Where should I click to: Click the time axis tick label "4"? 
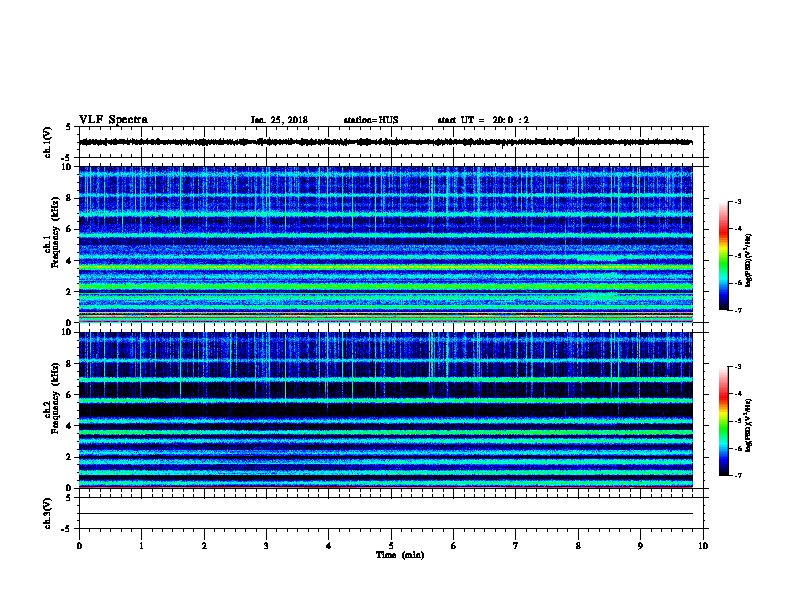click(x=328, y=546)
